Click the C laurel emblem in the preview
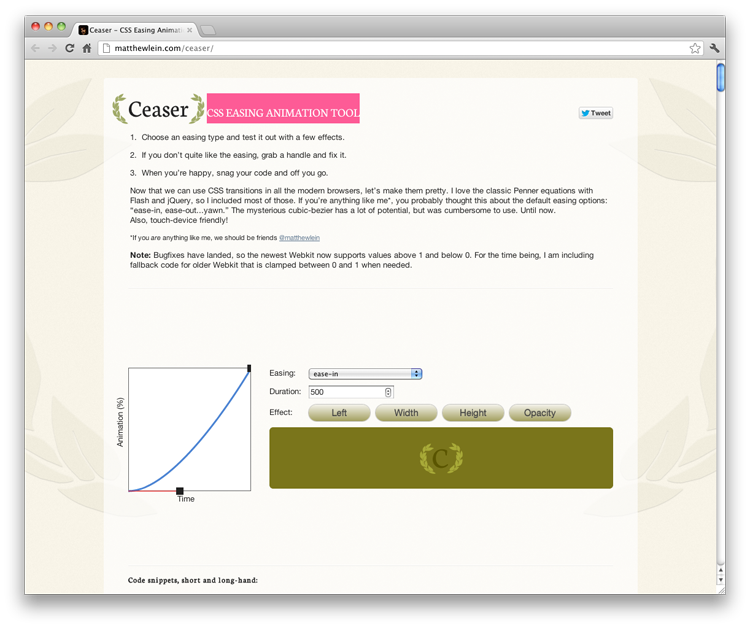The width and height of the screenshot is (750, 628). (x=441, y=458)
